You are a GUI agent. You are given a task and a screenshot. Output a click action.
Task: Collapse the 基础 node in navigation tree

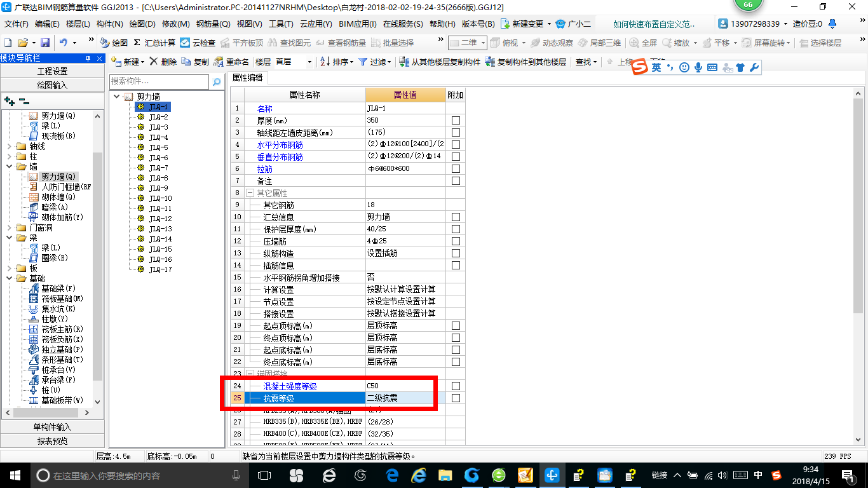[10, 278]
